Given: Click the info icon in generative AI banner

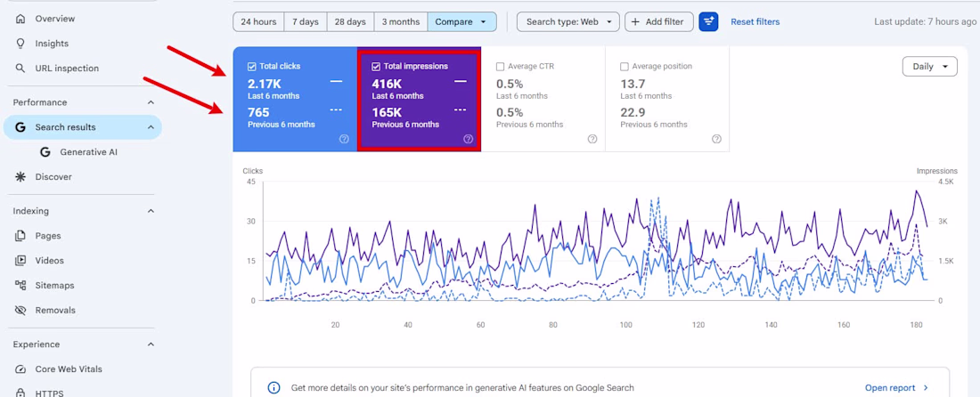Looking at the screenshot, I should point(274,387).
